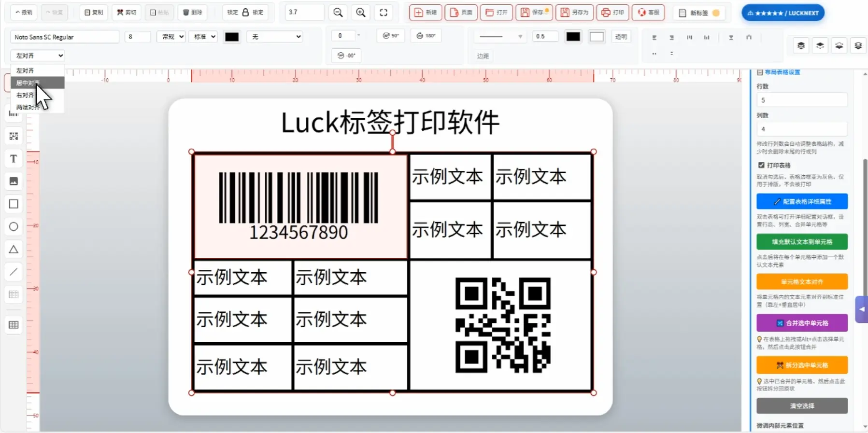The height and width of the screenshot is (433, 868).
Task: Click the first layer-order icon (bring to front)
Action: click(801, 46)
